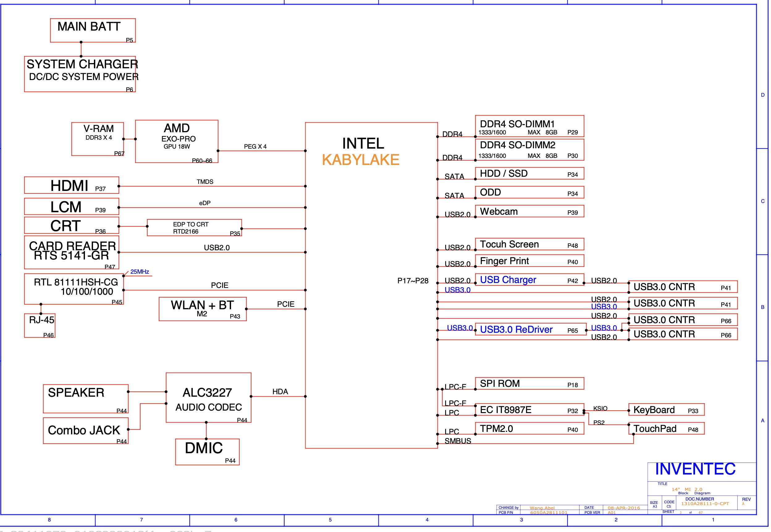Select the DDR4 SO-DIMM1 block
The image size is (771, 532).
click(x=530, y=126)
